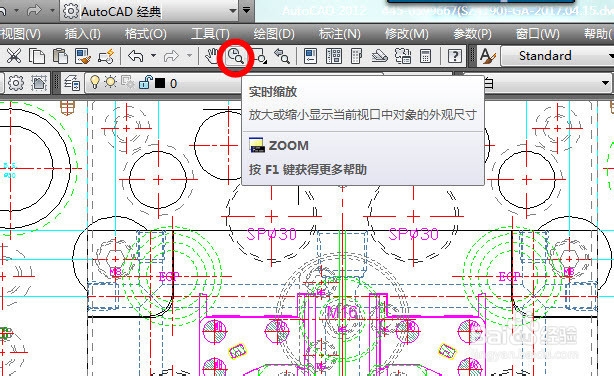Click the black color swatch of layer 0
The width and height of the screenshot is (614, 376).
click(160, 83)
